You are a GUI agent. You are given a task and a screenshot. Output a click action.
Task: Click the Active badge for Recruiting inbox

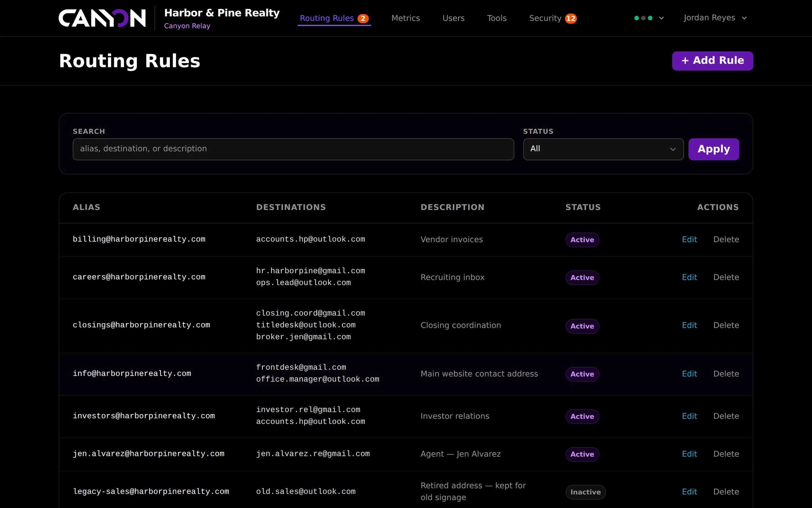pyautogui.click(x=582, y=278)
